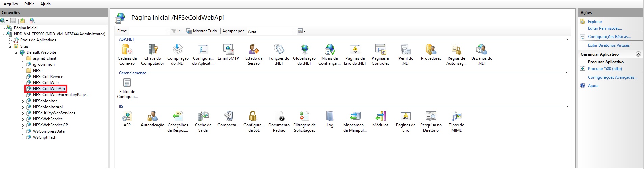
Task: Select Página Inicial tree item
Action: tap(26, 28)
